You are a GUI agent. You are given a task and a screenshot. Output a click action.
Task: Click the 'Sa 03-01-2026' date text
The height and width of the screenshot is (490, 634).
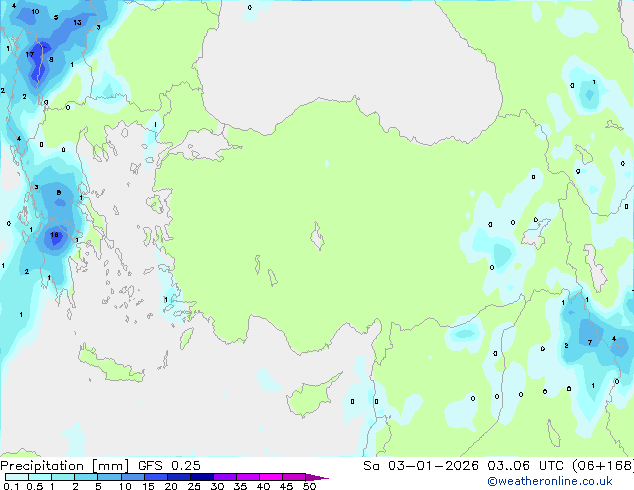(x=421, y=466)
